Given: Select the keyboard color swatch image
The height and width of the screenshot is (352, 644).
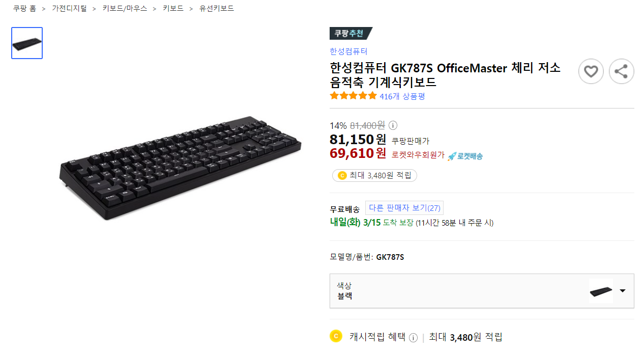Looking at the screenshot, I should (601, 290).
